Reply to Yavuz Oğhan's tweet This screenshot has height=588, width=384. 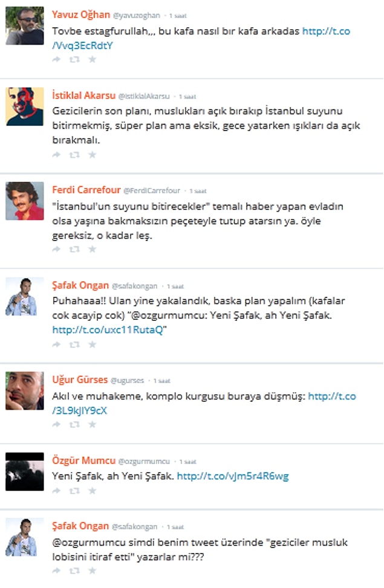(x=56, y=59)
